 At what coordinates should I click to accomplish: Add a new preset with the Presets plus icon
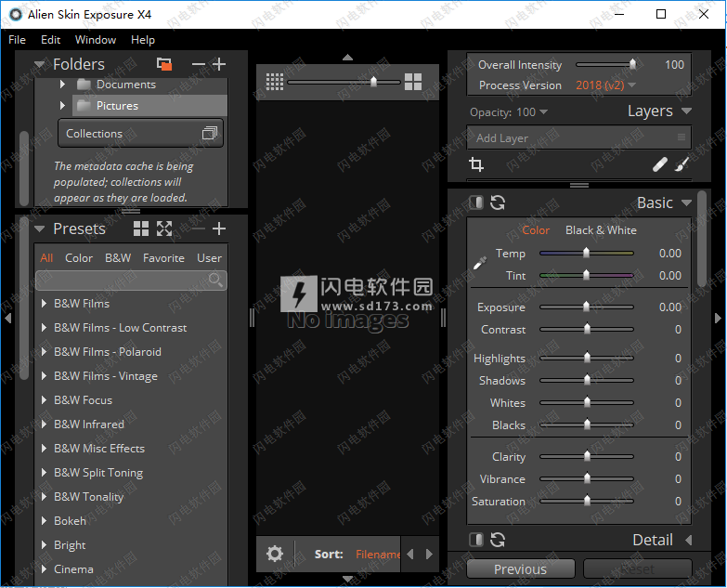[219, 229]
